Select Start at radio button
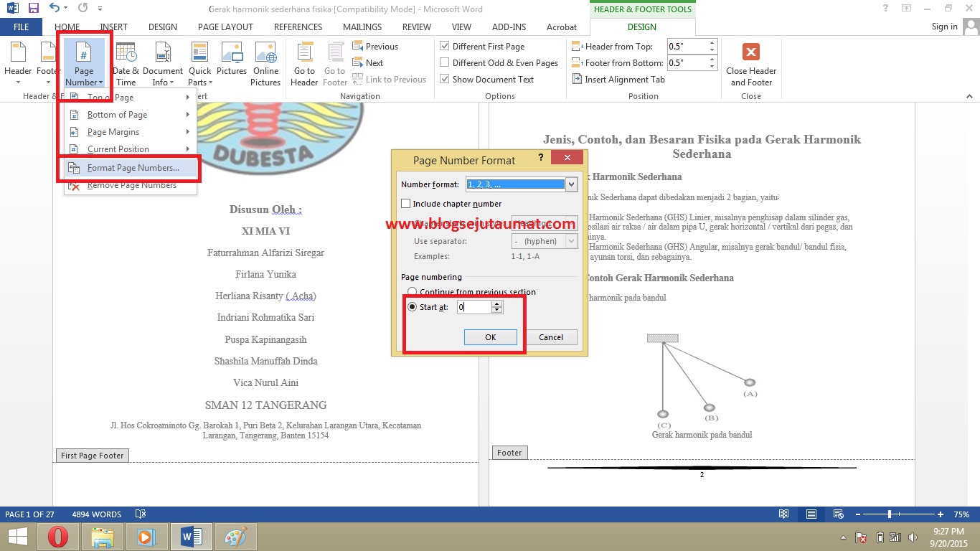 pyautogui.click(x=412, y=307)
